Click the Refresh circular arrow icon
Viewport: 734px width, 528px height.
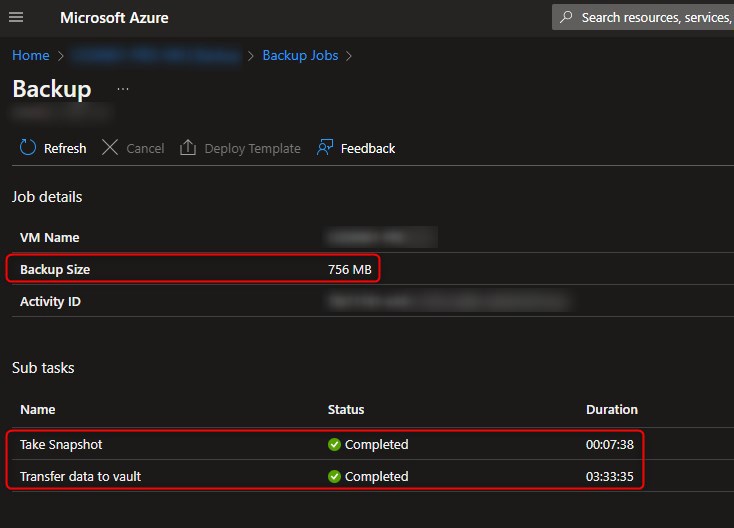click(28, 147)
